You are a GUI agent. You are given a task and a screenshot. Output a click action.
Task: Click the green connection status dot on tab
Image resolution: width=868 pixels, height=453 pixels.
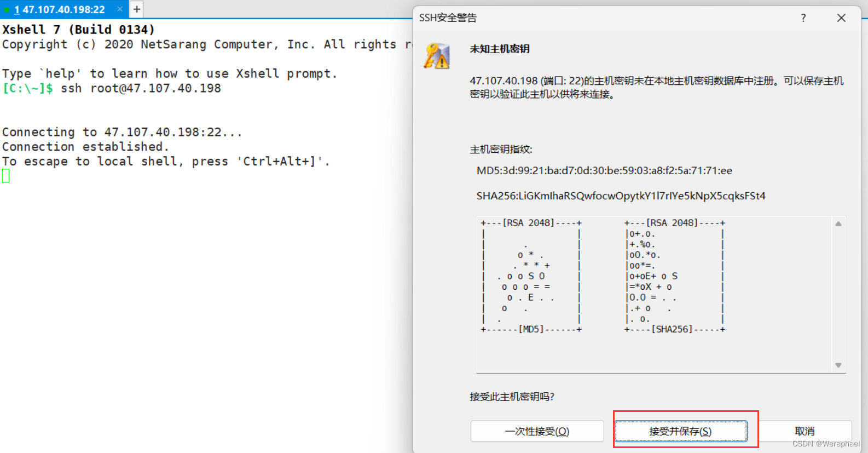coord(7,10)
